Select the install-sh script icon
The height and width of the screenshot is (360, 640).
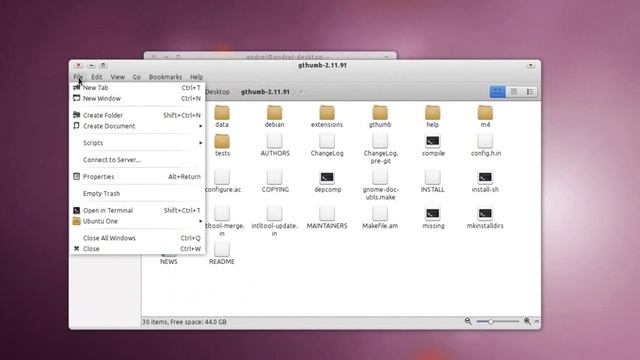coord(485,177)
